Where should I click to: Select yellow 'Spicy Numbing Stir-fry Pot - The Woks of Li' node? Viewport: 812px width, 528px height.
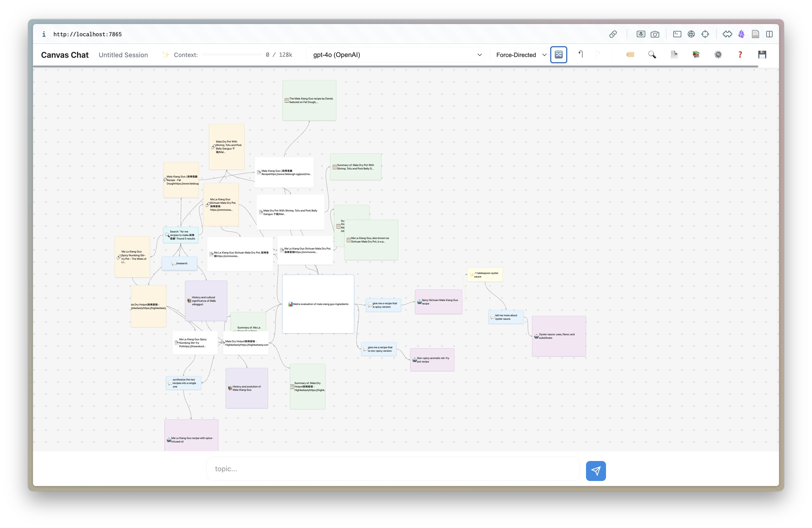pyautogui.click(x=132, y=257)
